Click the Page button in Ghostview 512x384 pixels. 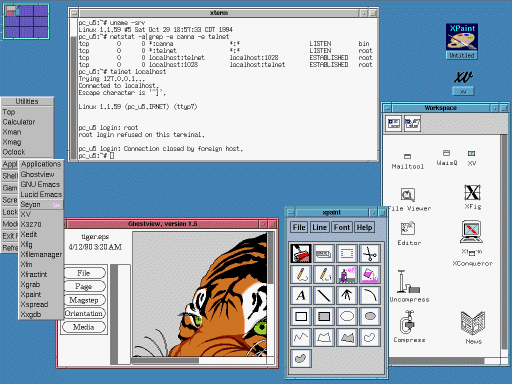[84, 286]
